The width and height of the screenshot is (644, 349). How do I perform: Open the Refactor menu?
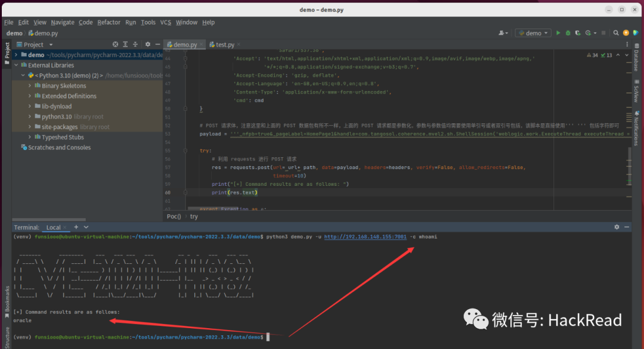click(109, 22)
